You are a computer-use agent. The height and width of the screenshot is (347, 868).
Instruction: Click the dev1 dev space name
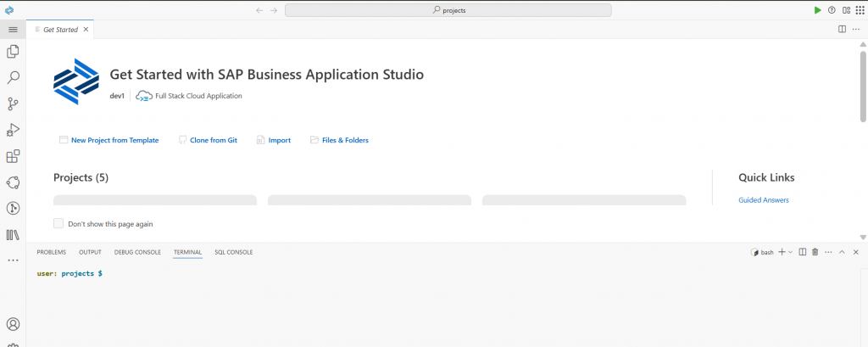[x=117, y=95]
